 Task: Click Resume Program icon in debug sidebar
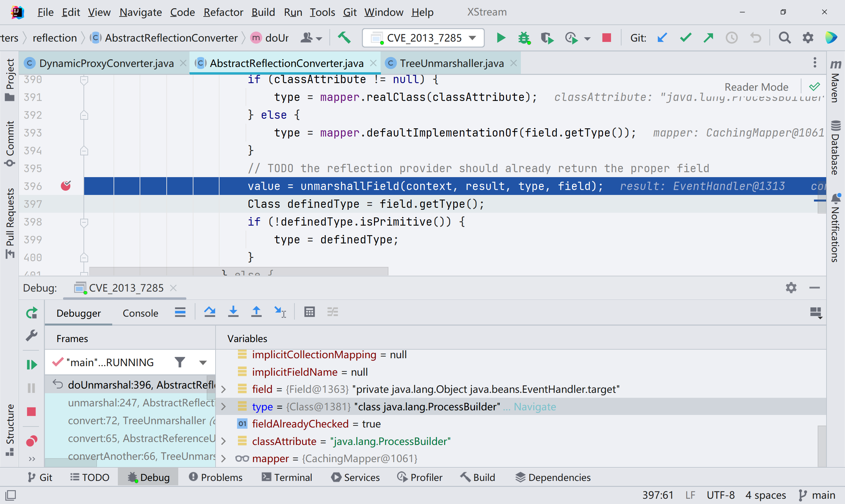tap(32, 365)
